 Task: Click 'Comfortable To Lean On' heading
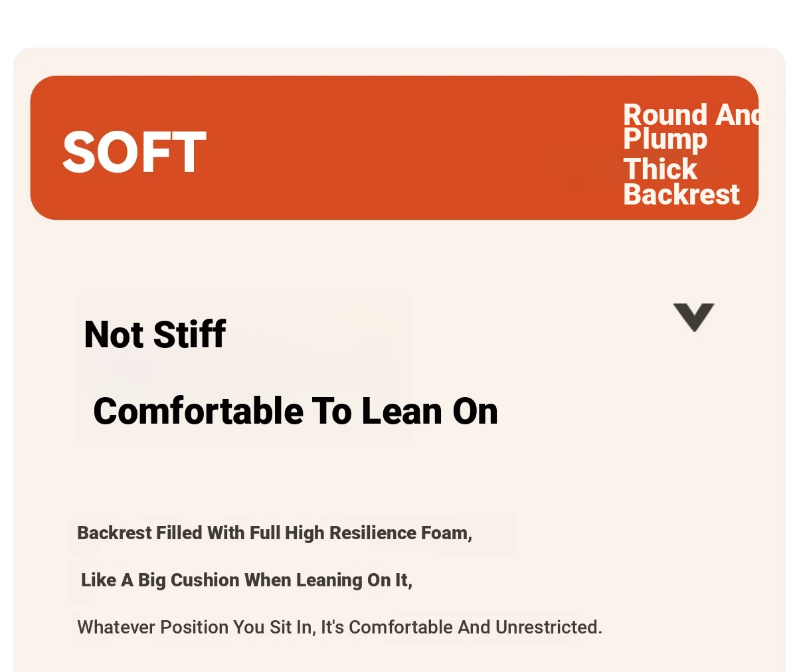[x=296, y=411]
